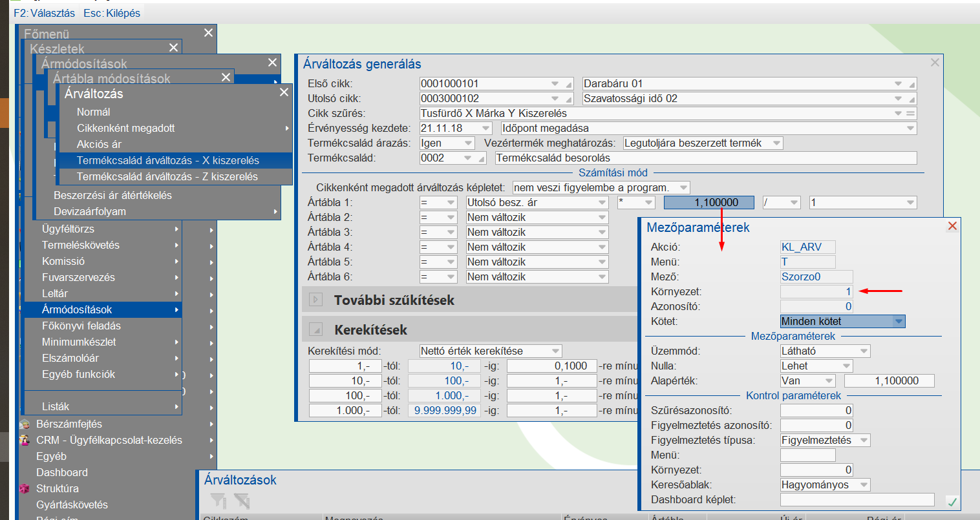Click the list icon beside Cikk szűrés
This screenshot has height=520, width=980.
pyautogui.click(x=911, y=114)
